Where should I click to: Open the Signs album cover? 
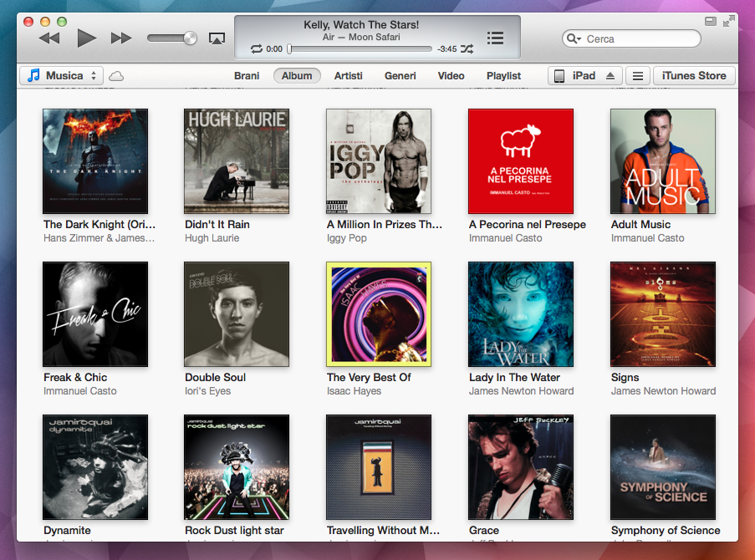click(662, 314)
